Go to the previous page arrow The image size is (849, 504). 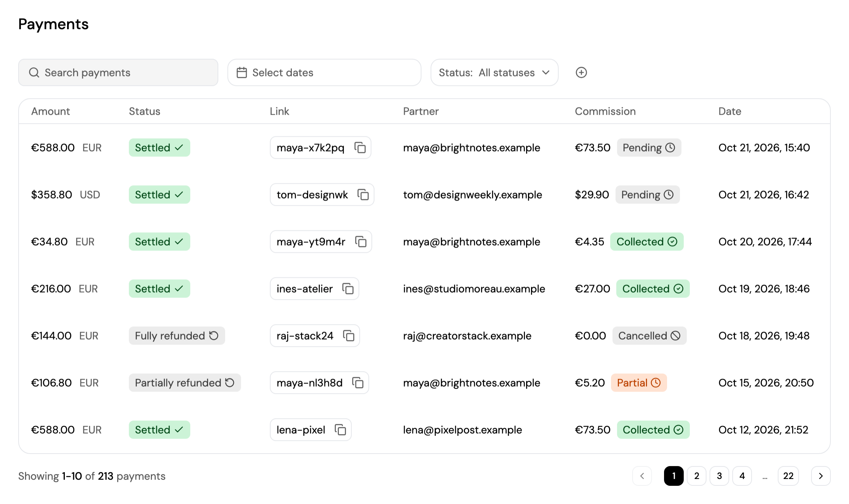(642, 476)
